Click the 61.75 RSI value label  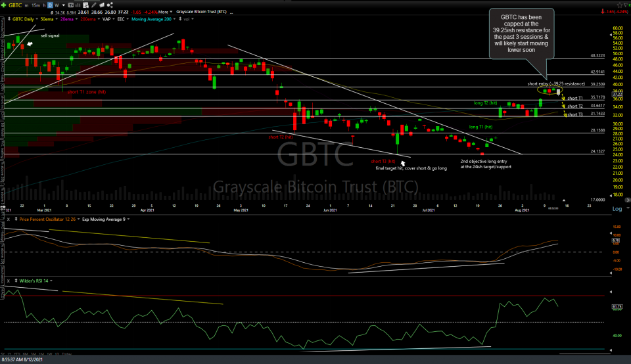tap(617, 307)
